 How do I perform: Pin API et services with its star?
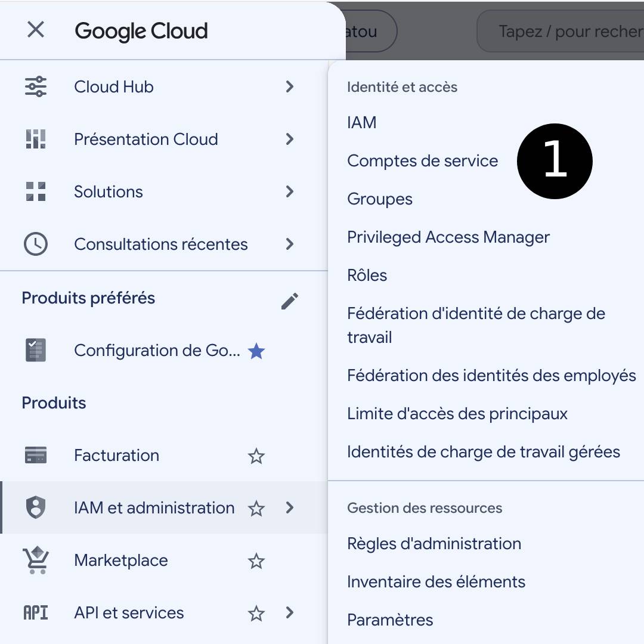[256, 614]
